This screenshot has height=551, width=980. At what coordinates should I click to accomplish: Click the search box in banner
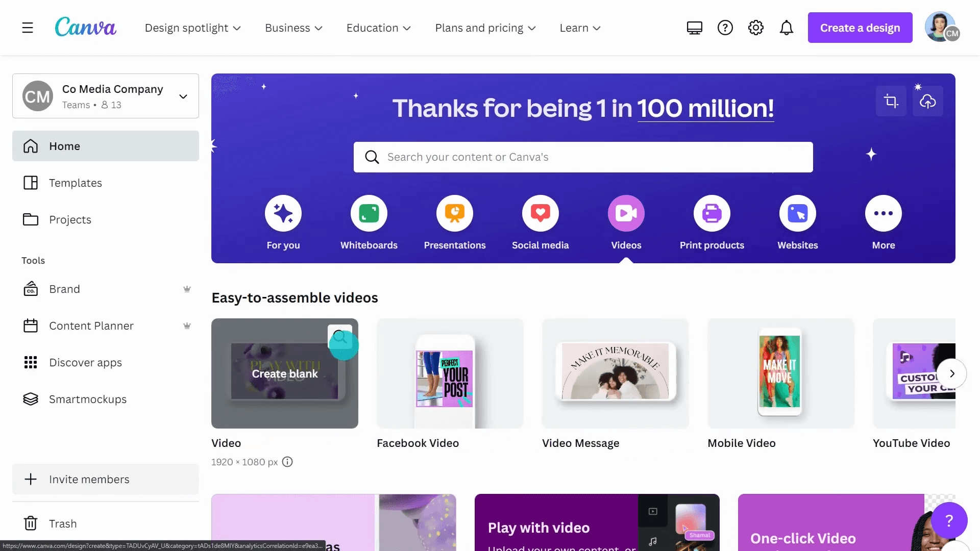tap(583, 157)
